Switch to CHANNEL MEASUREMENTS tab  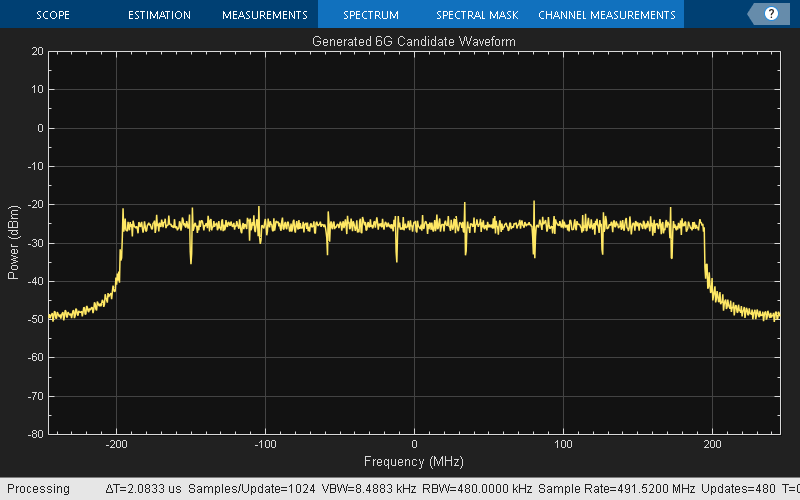coord(606,15)
